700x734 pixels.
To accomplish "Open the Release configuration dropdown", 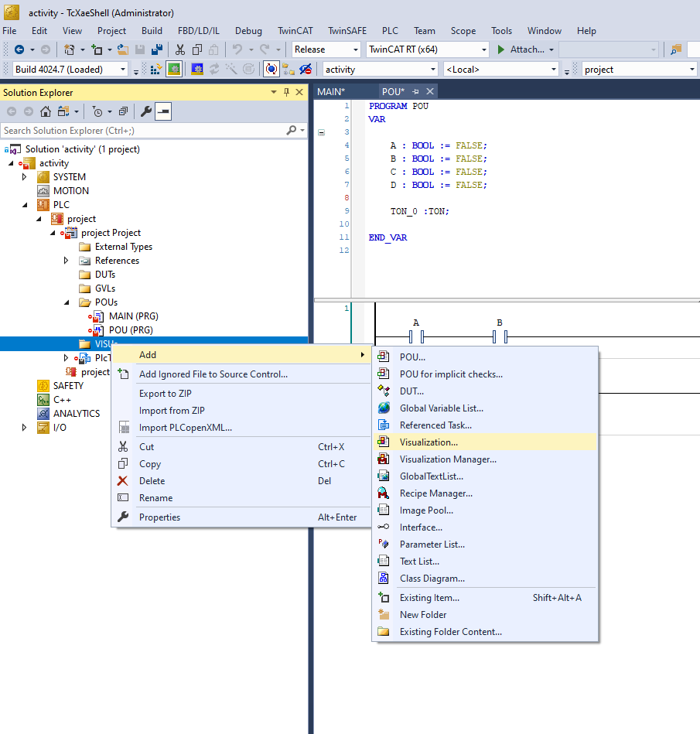I will click(x=353, y=50).
